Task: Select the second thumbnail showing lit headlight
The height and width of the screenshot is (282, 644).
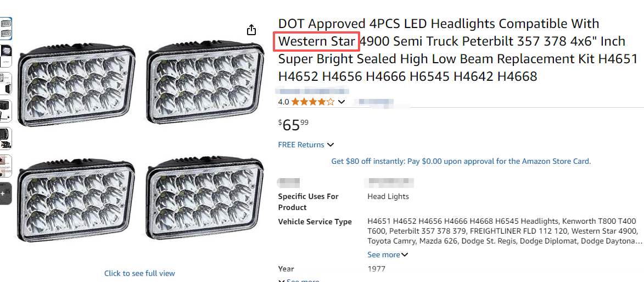Action: 5,56
